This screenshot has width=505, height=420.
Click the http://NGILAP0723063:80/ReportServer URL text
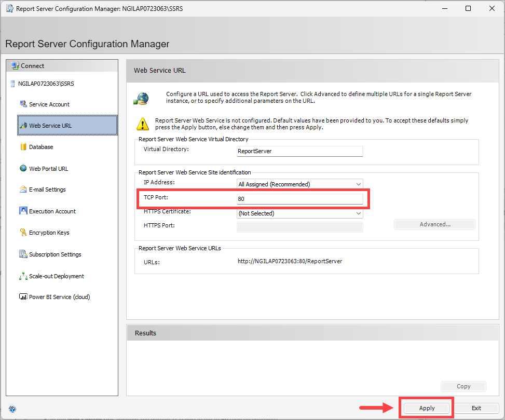pos(290,261)
